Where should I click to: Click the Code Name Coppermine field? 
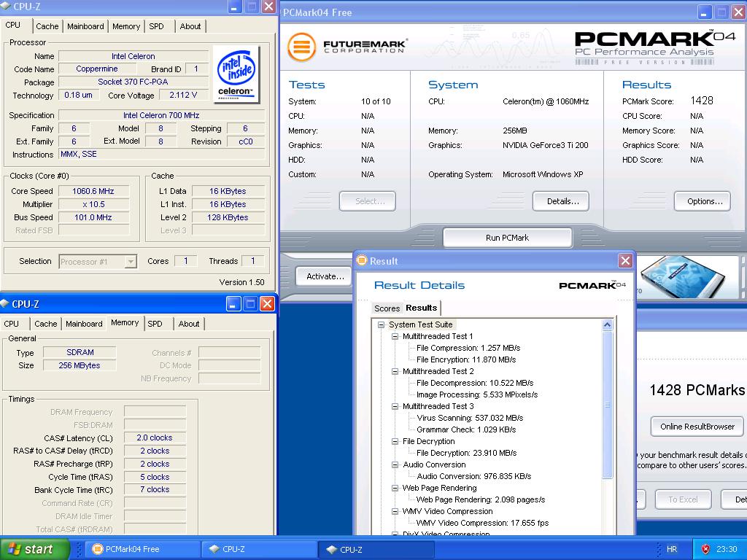(97, 69)
